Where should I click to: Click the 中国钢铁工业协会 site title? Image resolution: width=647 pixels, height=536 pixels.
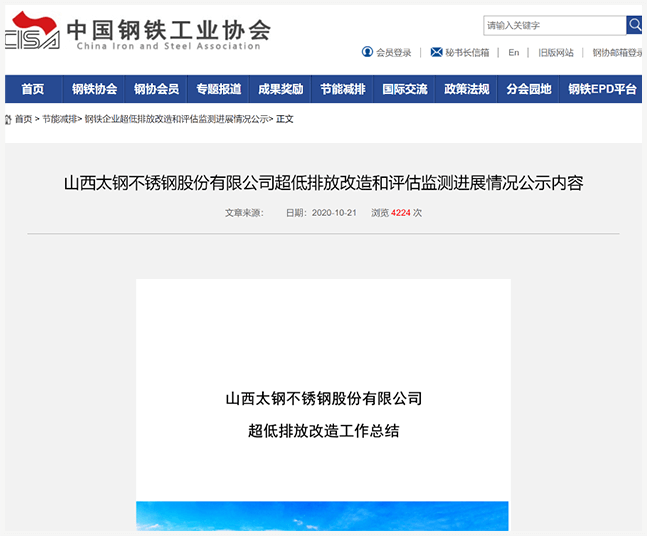pos(169,30)
